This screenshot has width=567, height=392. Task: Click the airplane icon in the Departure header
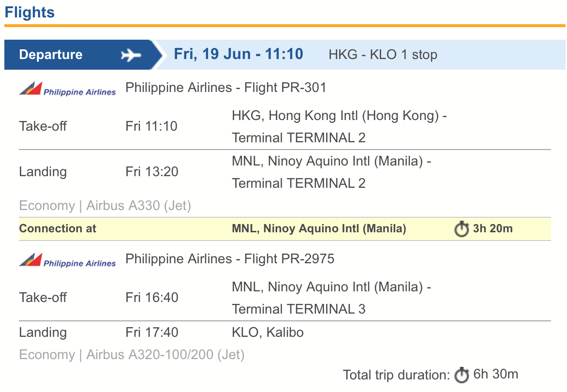coord(131,55)
